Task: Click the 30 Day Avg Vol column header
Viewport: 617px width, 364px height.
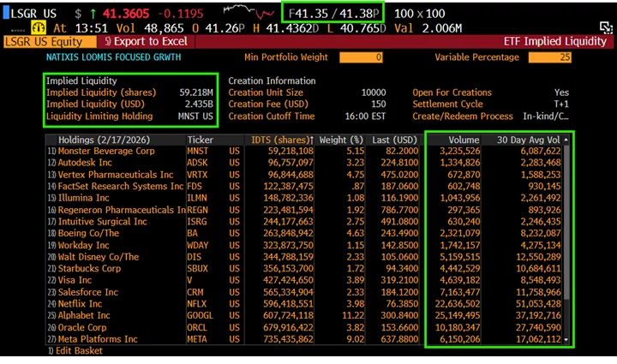Action: tap(528, 140)
